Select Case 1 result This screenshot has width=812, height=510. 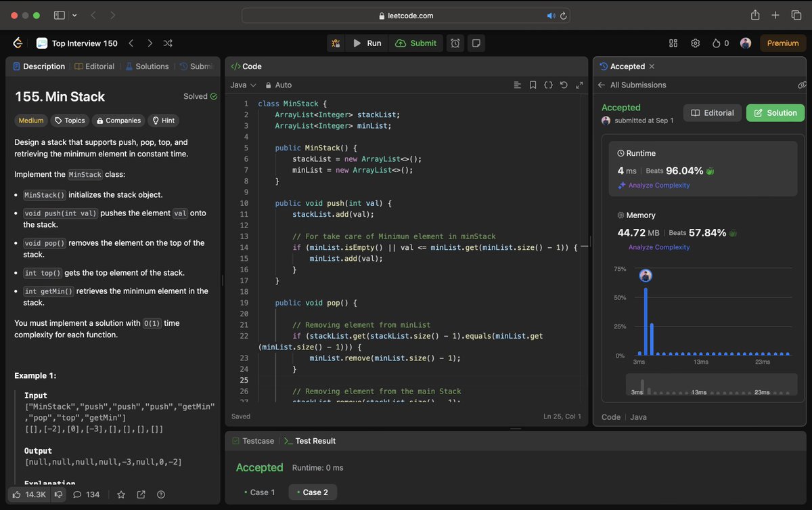pyautogui.click(x=259, y=492)
